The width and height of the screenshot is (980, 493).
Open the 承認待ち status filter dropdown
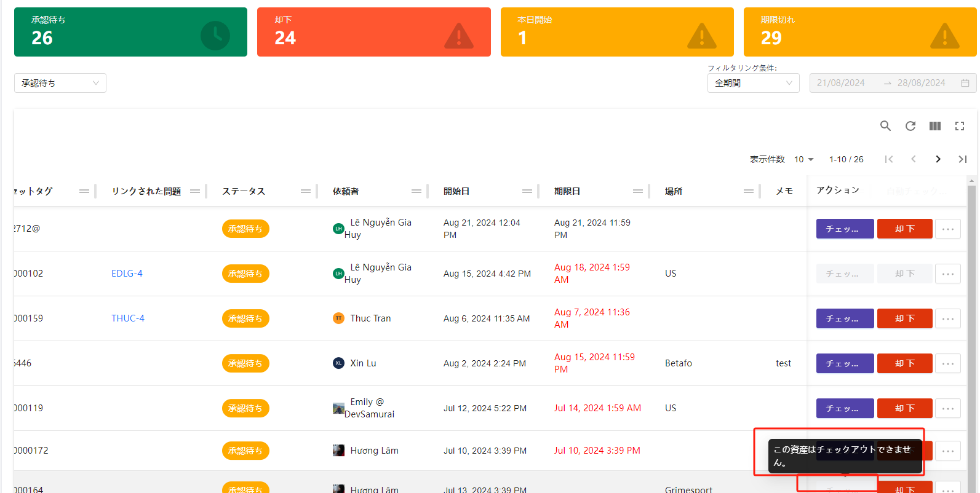pos(60,83)
